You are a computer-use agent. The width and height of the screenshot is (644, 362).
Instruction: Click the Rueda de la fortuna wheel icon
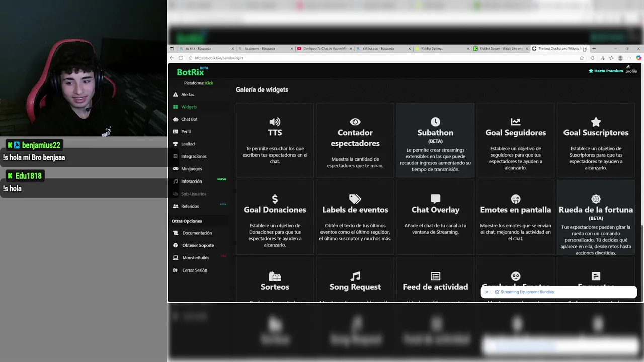596,199
